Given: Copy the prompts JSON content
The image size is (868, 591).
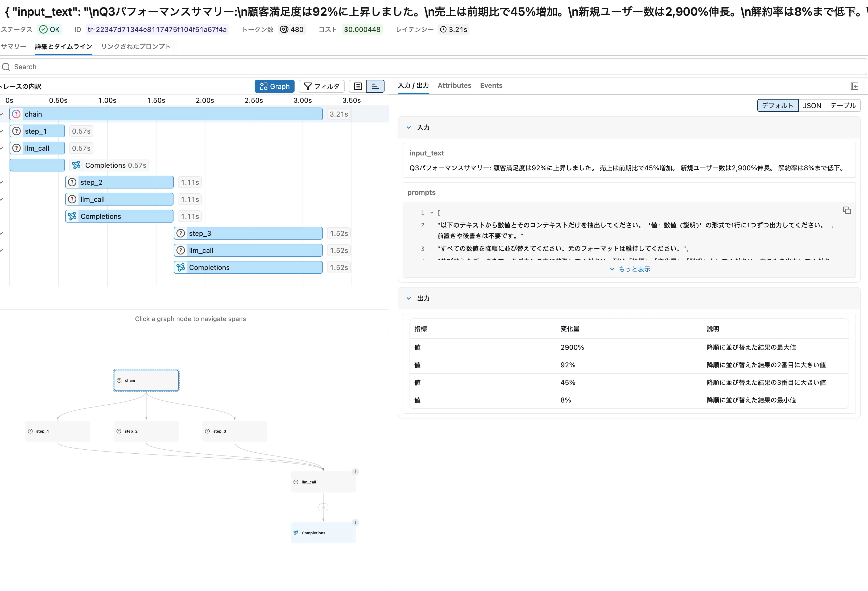Looking at the screenshot, I should point(847,210).
